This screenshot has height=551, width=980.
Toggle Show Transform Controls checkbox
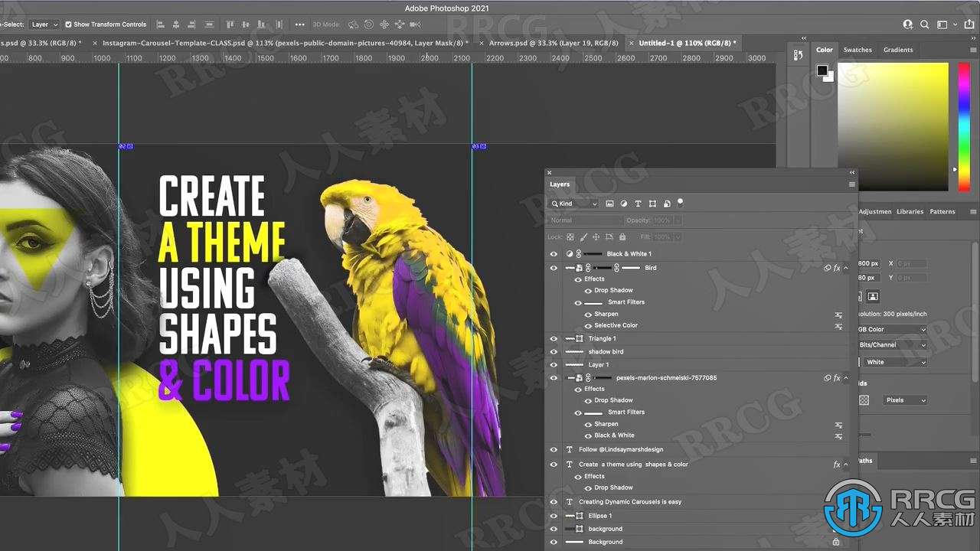pyautogui.click(x=68, y=24)
